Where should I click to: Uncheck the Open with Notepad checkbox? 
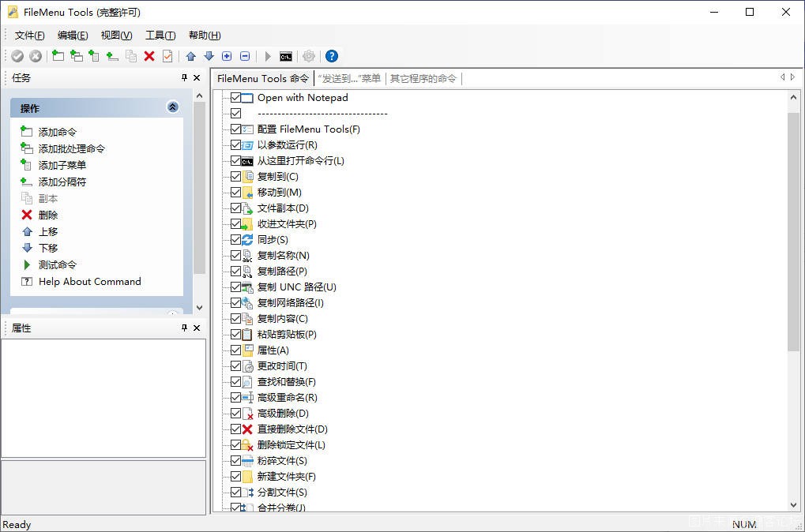(235, 97)
